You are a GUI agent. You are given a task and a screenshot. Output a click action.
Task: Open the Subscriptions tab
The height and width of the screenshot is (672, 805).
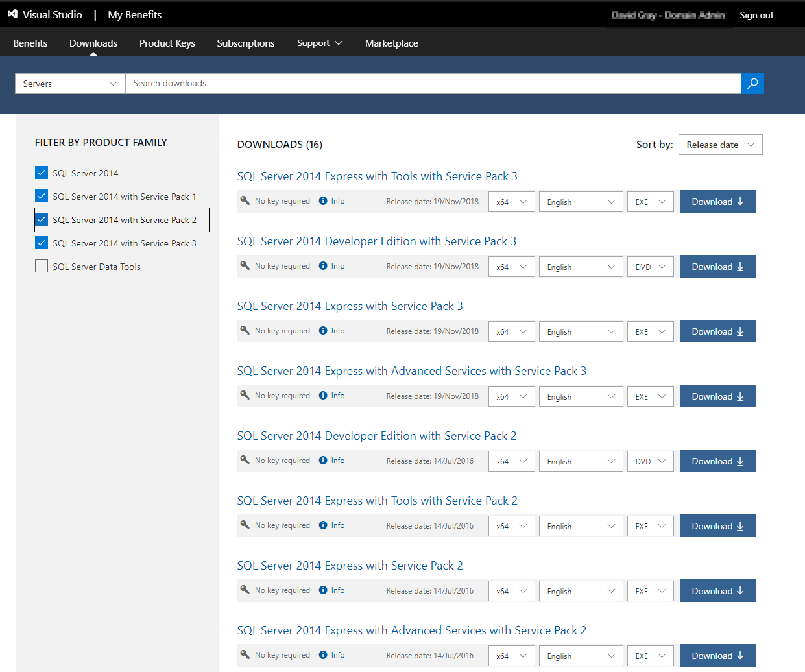(246, 43)
